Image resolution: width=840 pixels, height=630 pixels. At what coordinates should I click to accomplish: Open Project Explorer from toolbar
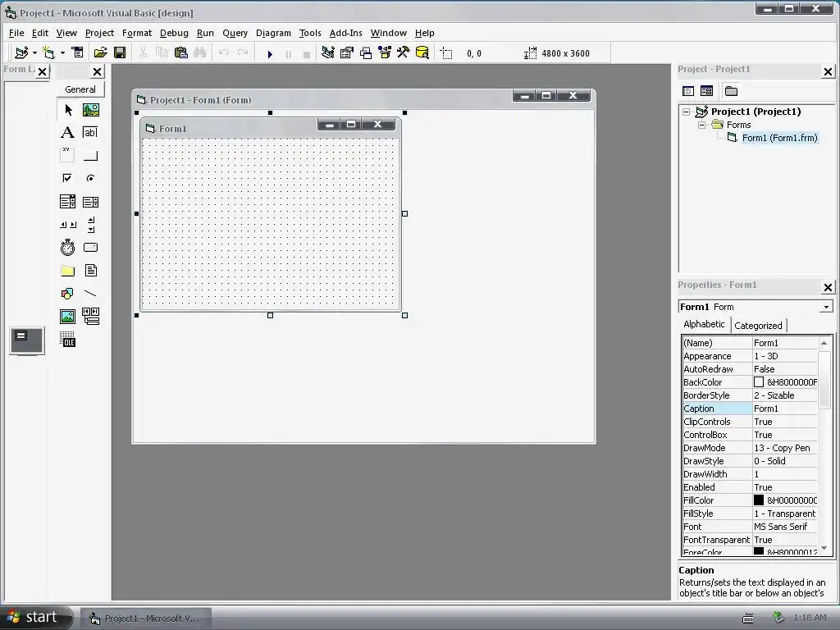[328, 52]
